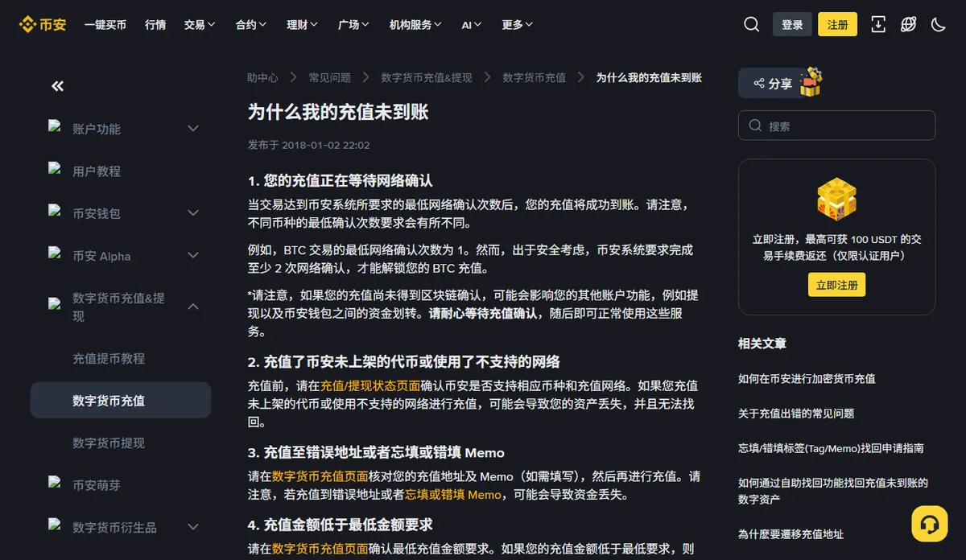Click the search magnifier icon in header
The image size is (966, 560).
(752, 24)
